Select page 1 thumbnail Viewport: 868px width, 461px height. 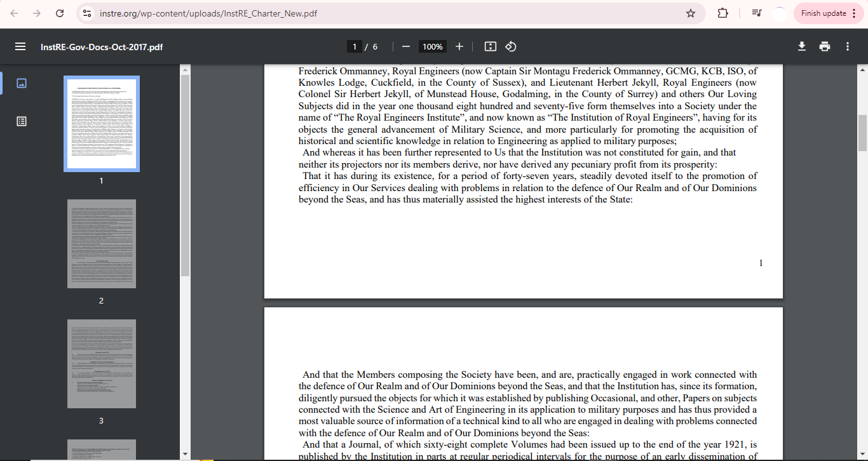pos(102,124)
